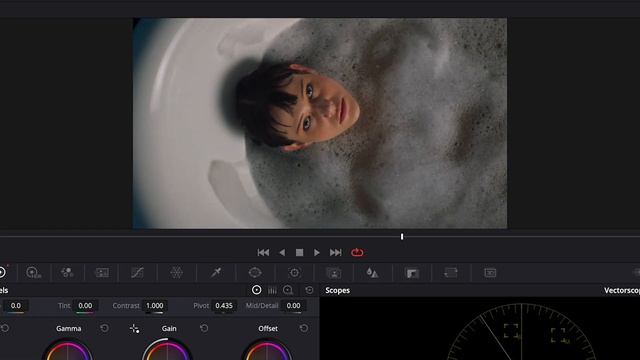Open the Sizing palette
This screenshot has width=640, height=360.
point(451,273)
